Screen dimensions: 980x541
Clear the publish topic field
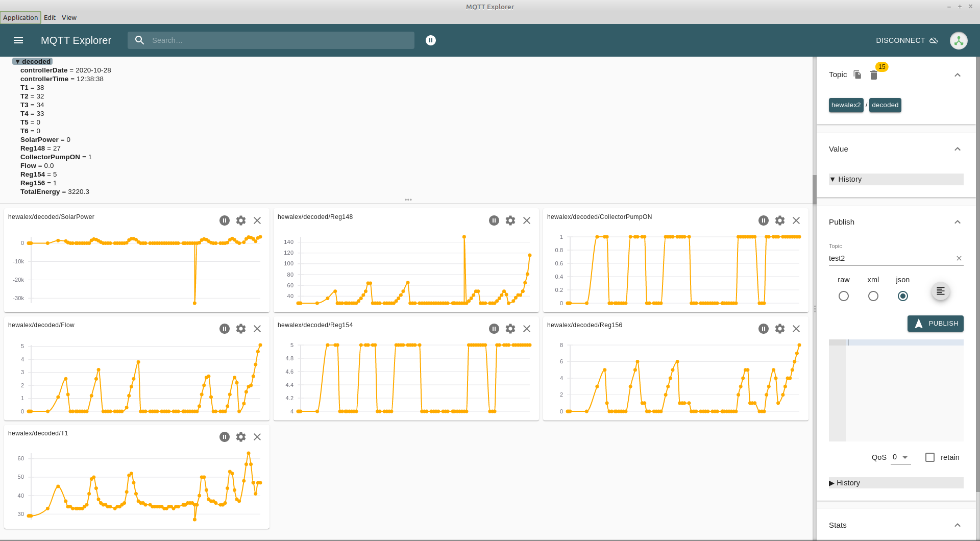959,258
